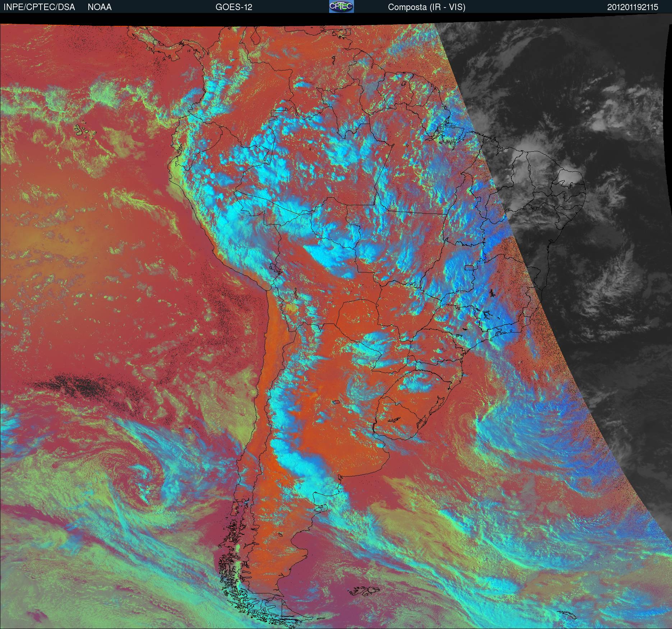The width and height of the screenshot is (672, 629).
Task: Click the 201201192115 timestamp
Action: pyautogui.click(x=633, y=7)
